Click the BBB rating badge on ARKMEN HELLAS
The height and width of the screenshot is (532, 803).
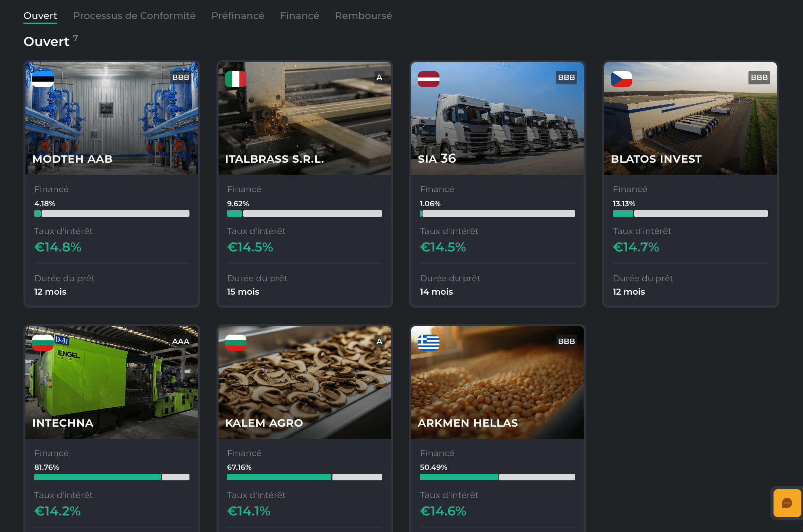(x=566, y=341)
